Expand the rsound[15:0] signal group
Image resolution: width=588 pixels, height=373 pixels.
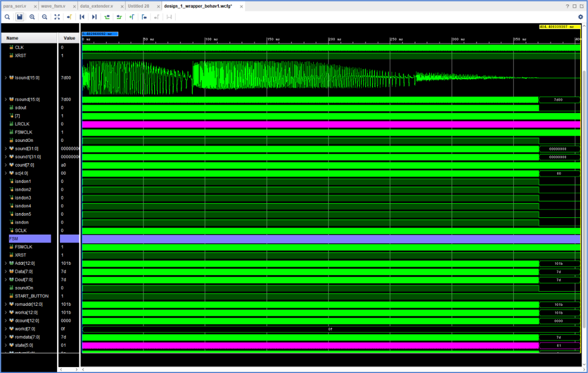point(6,100)
